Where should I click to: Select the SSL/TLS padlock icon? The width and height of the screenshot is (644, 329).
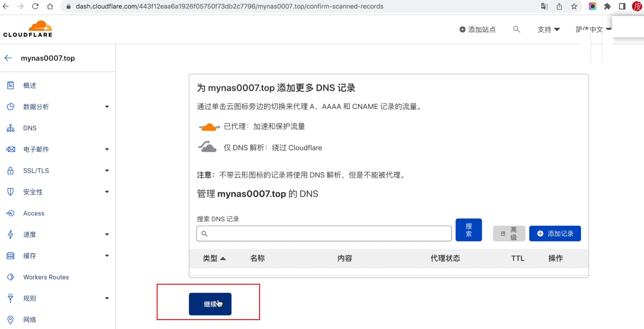[10, 171]
